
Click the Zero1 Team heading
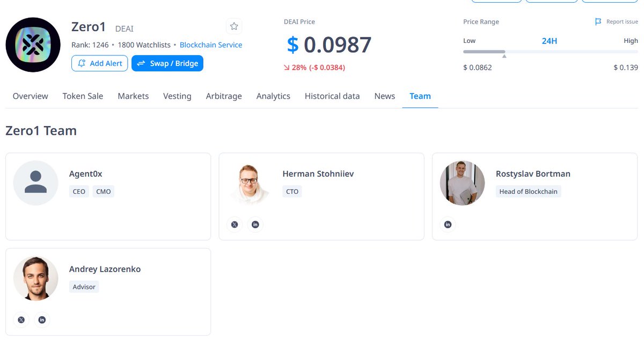41,130
